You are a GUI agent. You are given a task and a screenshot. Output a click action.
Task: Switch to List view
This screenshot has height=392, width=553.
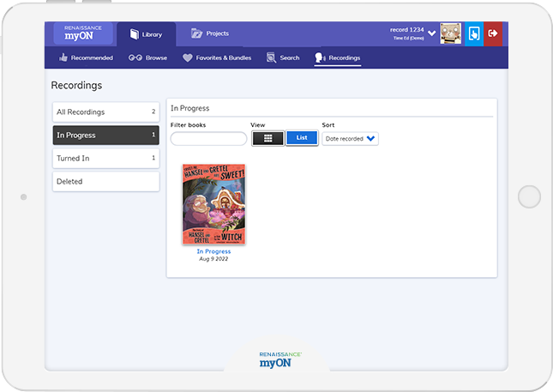pos(302,138)
